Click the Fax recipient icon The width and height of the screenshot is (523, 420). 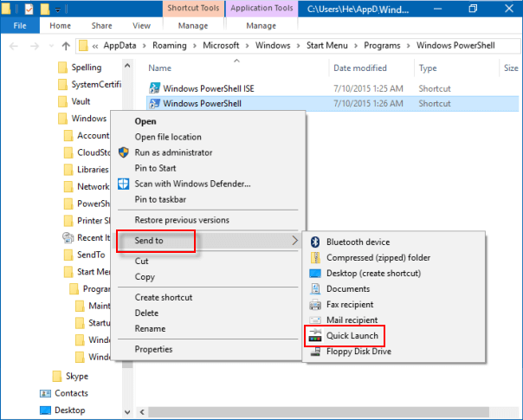[x=316, y=305]
